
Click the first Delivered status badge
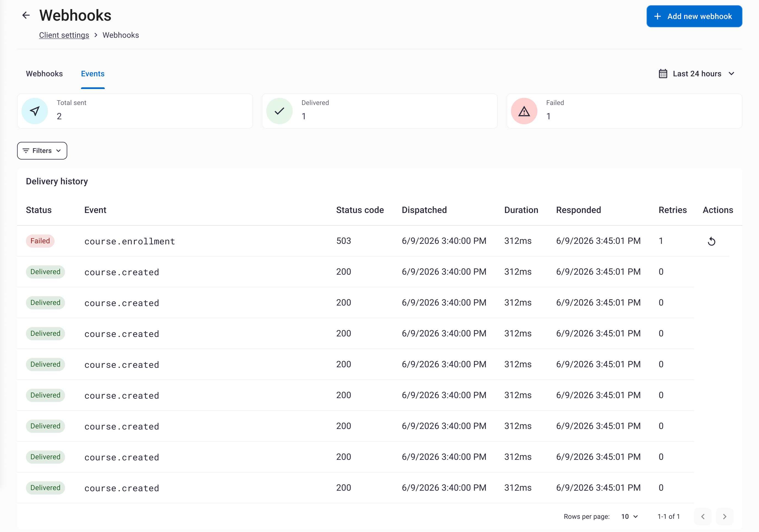[x=45, y=272]
